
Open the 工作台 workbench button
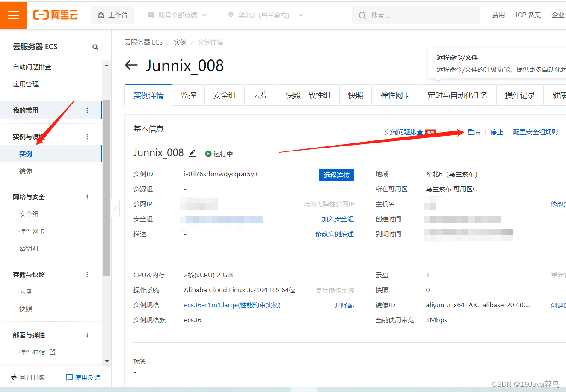click(113, 15)
